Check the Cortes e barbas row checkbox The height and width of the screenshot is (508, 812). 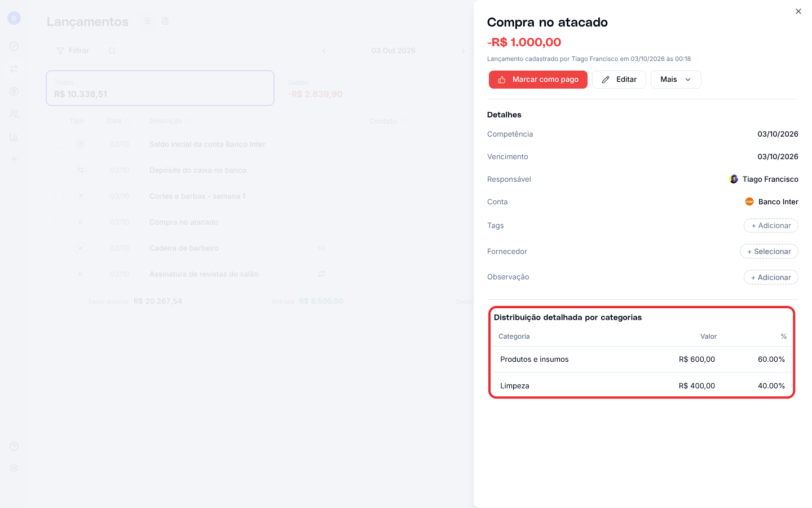(x=59, y=196)
